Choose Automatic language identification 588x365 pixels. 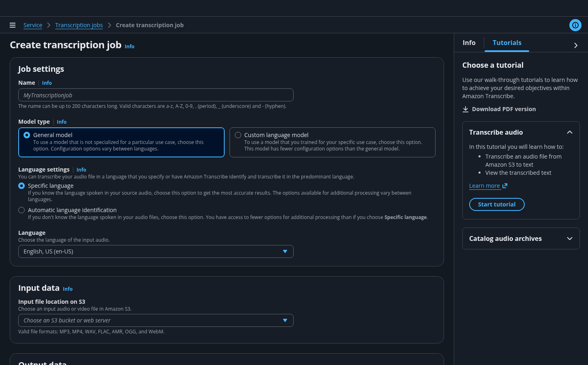21,210
